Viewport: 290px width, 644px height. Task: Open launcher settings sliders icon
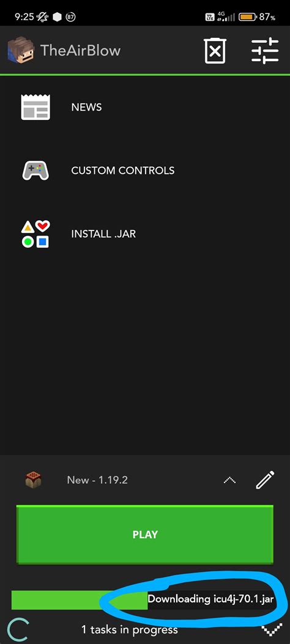pyautogui.click(x=265, y=51)
